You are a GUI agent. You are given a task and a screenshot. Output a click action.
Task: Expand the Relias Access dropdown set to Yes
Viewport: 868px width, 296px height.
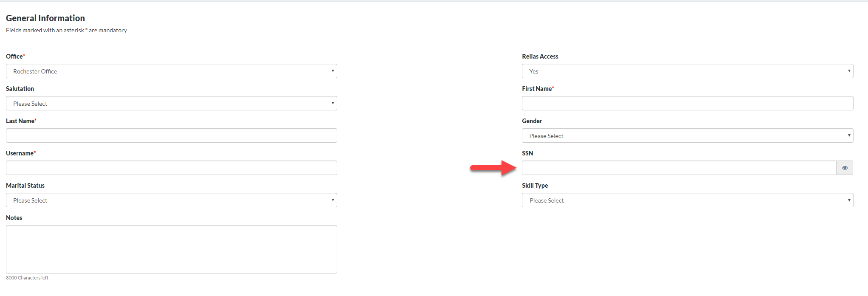tap(687, 71)
